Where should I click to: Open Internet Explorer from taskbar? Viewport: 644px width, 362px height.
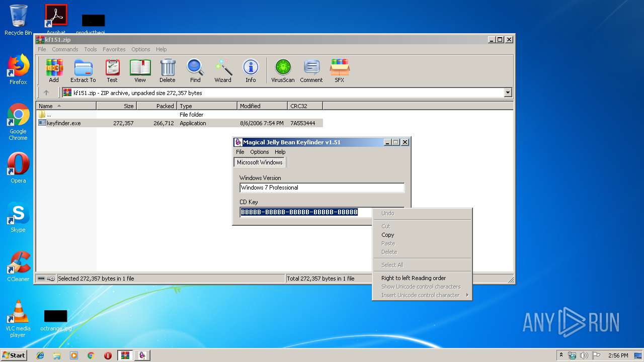[40, 355]
